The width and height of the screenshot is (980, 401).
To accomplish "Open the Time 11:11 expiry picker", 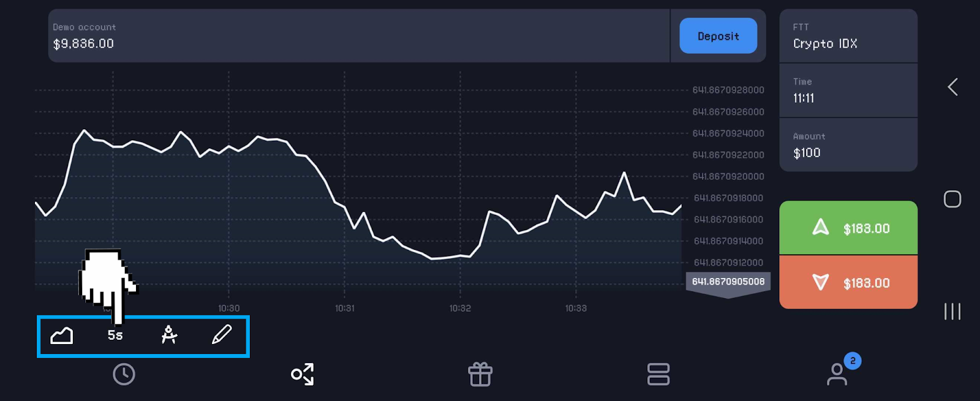I will tap(848, 91).
